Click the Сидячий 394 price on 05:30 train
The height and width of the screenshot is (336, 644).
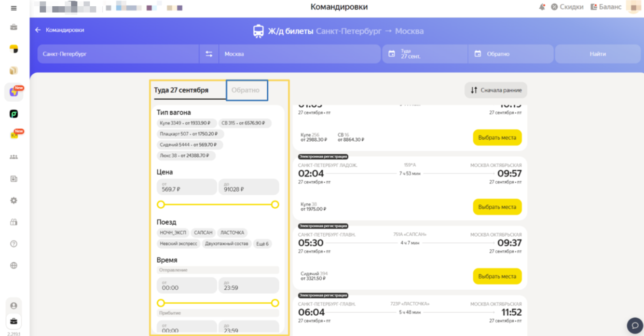pyautogui.click(x=314, y=276)
